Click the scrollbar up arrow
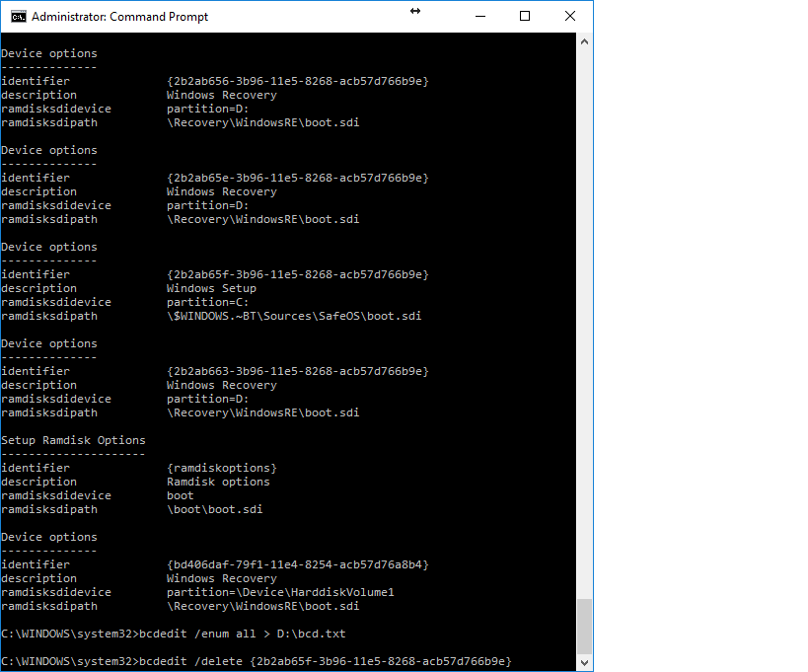Screen dimensions: 808x672 (x=584, y=41)
